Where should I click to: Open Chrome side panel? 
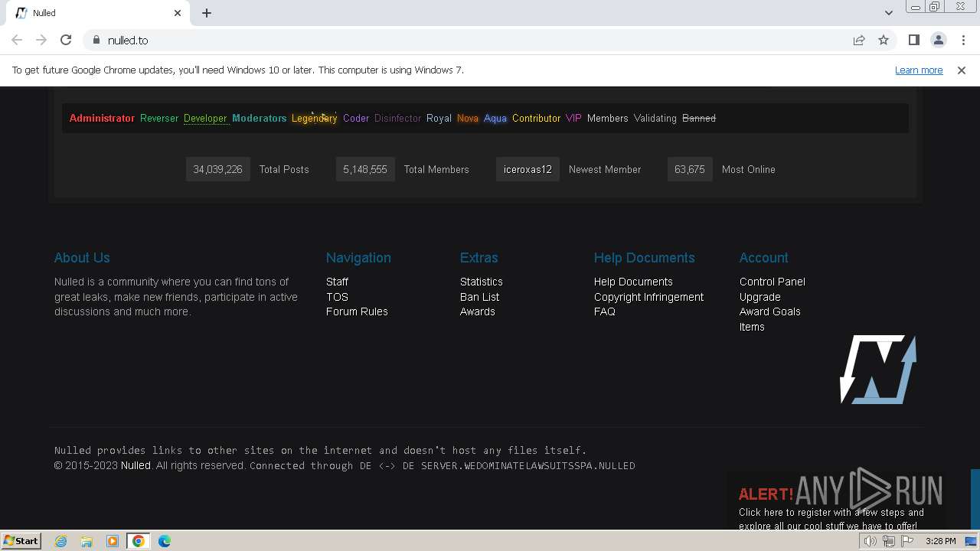(913, 40)
